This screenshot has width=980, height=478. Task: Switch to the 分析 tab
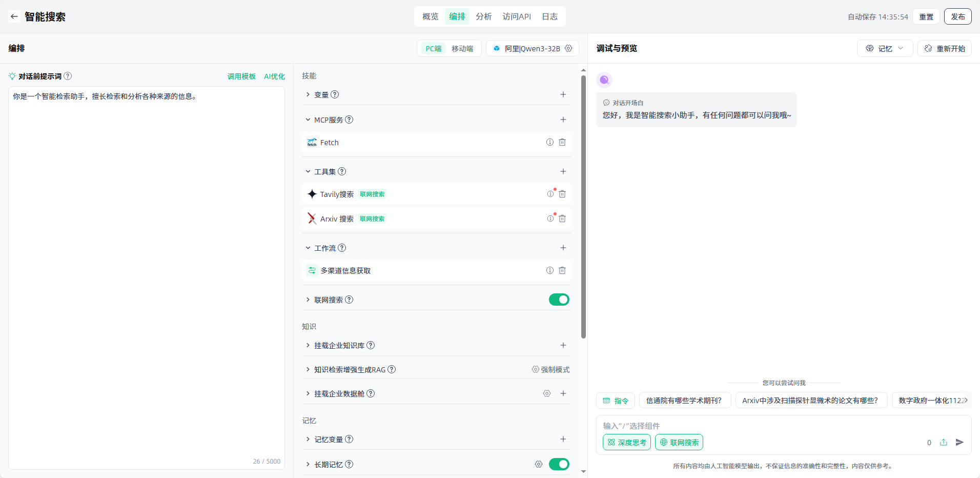(x=483, y=16)
